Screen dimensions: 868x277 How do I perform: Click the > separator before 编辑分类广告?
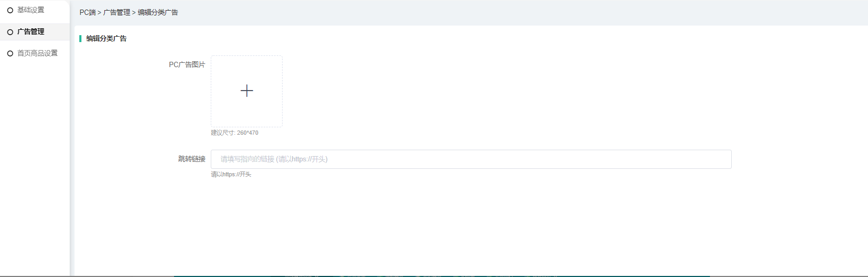point(134,12)
